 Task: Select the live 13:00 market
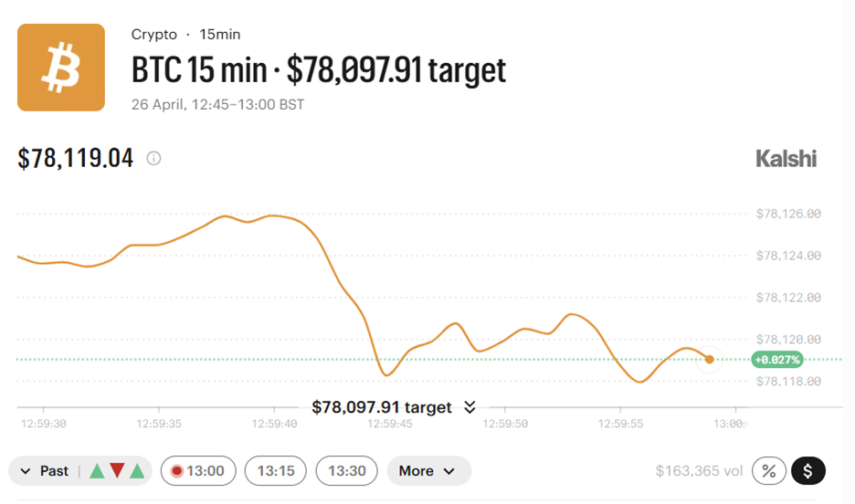pos(198,471)
